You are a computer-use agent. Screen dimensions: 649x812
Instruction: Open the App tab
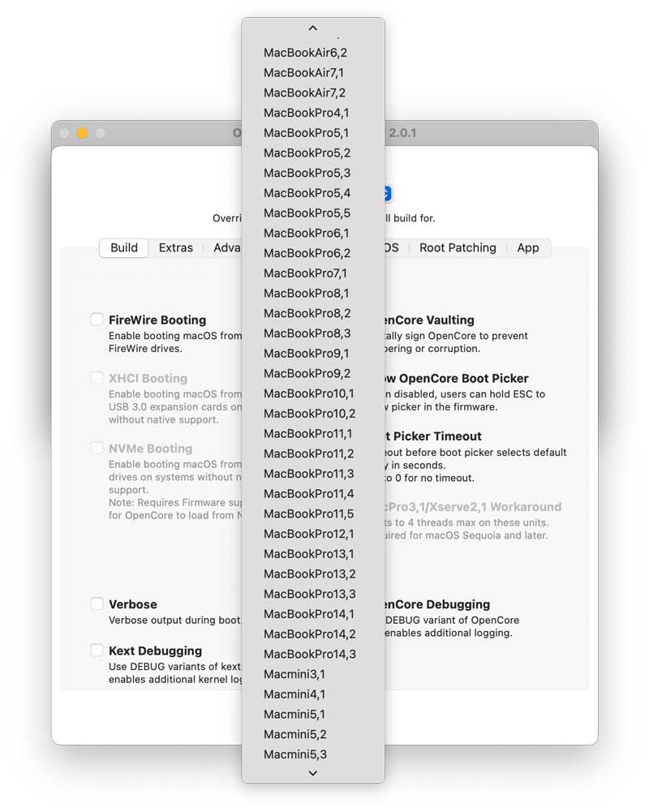pos(528,248)
